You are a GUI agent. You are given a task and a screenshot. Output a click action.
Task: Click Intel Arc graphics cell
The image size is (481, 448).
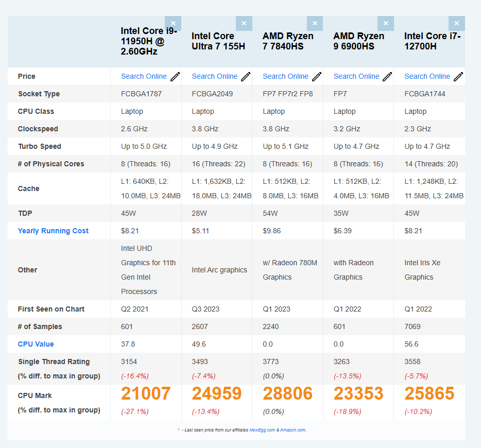219,270
